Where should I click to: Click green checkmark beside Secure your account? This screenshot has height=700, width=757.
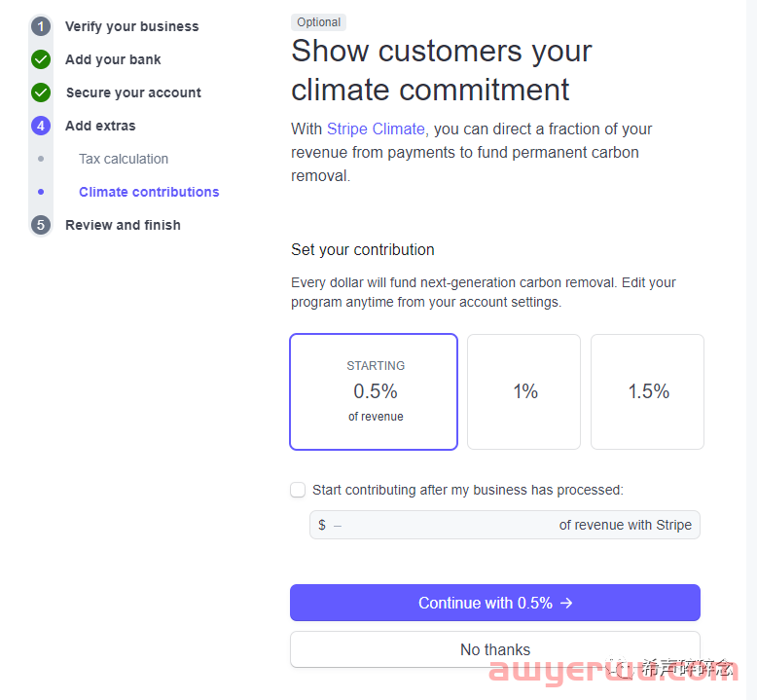click(x=41, y=92)
